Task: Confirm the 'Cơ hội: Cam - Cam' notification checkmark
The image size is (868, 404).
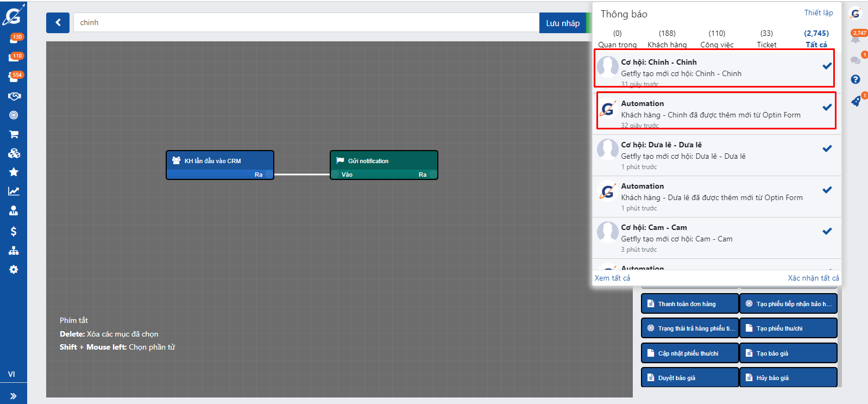Action: click(827, 231)
